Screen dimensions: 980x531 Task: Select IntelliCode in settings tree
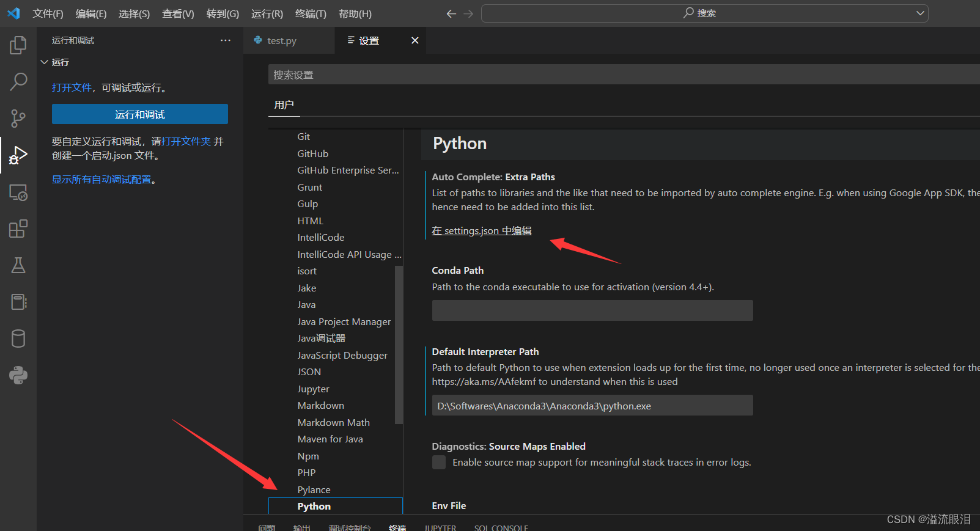[321, 237]
